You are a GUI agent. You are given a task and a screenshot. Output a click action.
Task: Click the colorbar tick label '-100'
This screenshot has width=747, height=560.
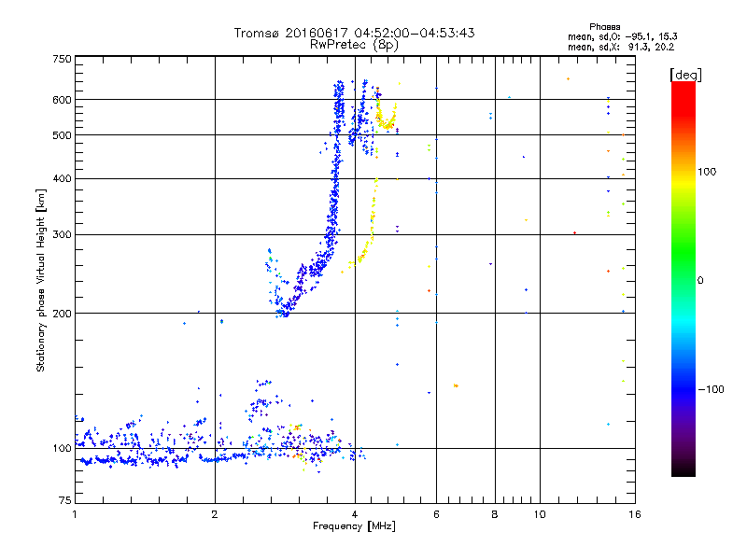[712, 389]
